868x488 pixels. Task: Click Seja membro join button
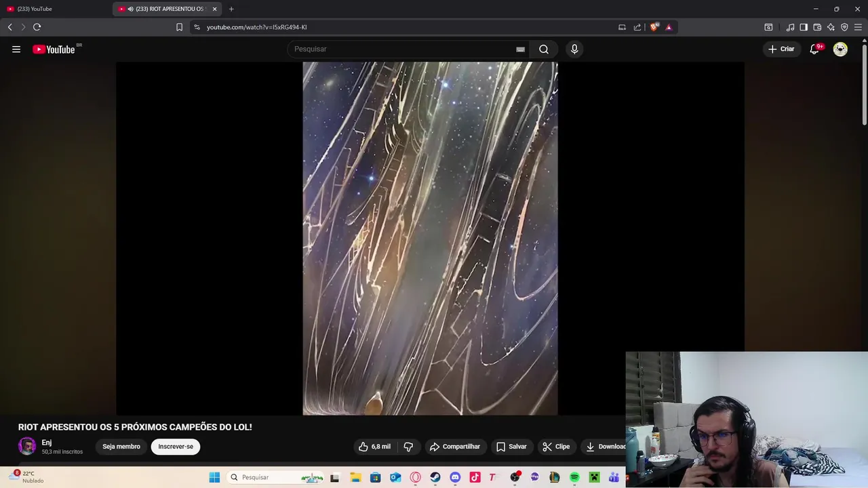click(x=121, y=447)
